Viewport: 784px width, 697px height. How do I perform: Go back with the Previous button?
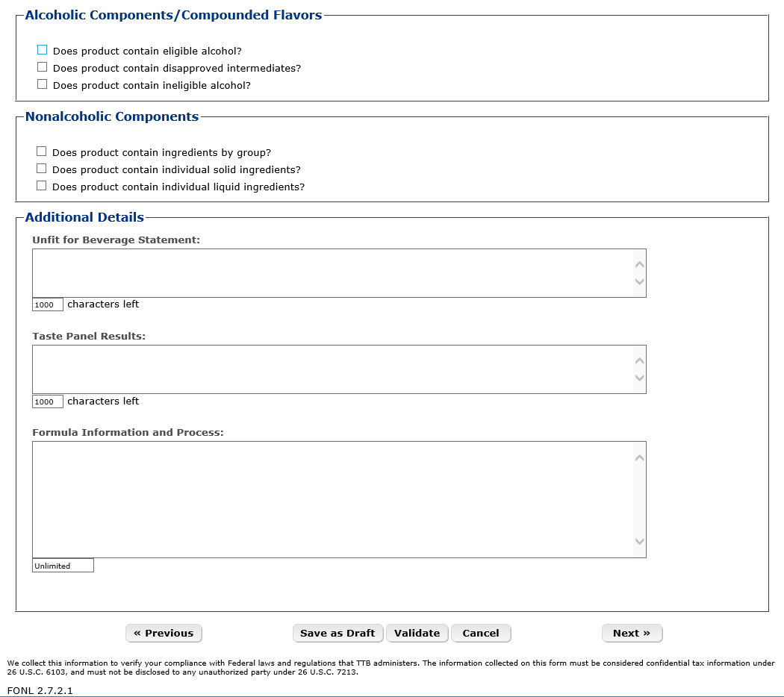click(164, 633)
